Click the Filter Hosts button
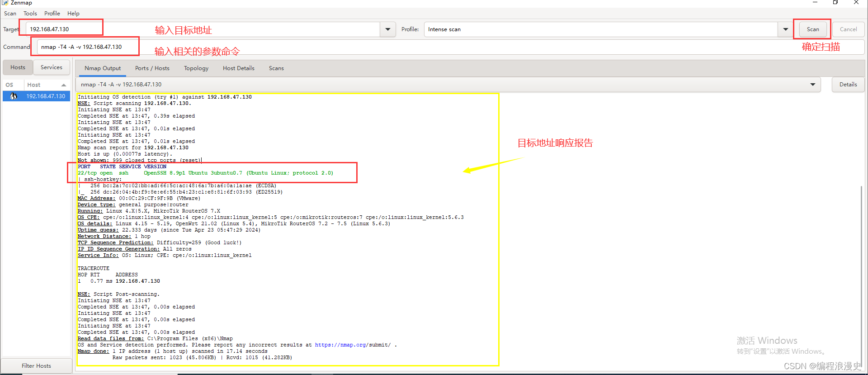The width and height of the screenshot is (868, 375). 36,366
